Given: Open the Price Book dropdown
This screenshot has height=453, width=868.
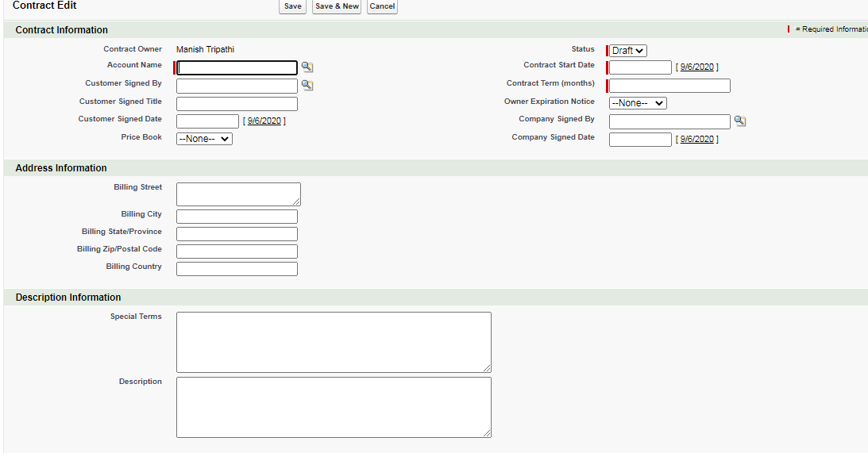Looking at the screenshot, I should pos(204,139).
